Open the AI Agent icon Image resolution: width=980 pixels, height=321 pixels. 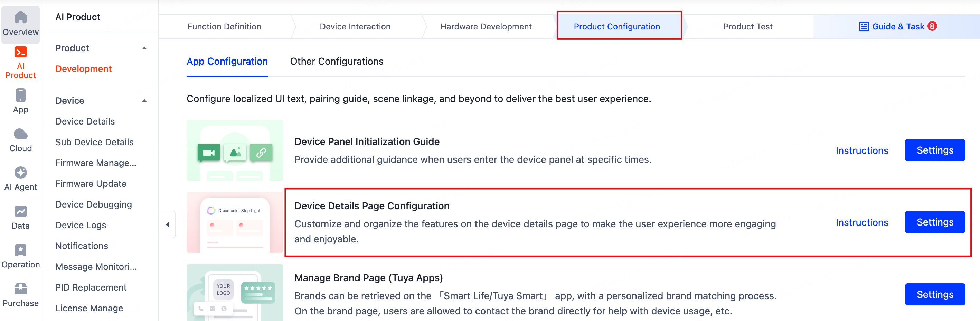[x=20, y=173]
